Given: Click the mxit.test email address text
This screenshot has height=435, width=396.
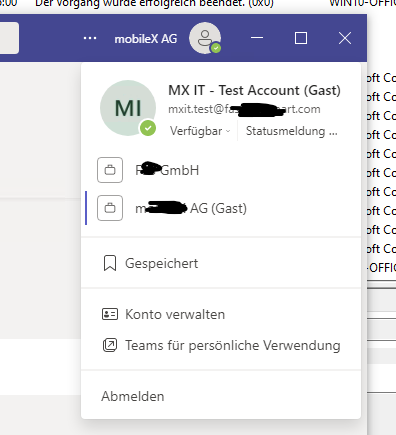Looking at the screenshot, I should coord(244,109).
